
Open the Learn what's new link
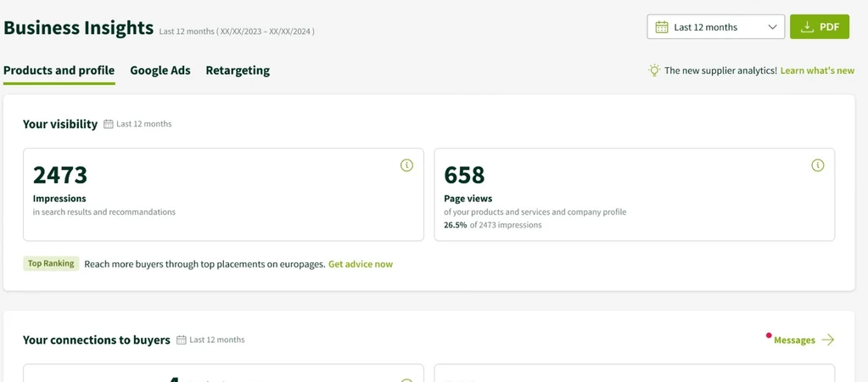pyautogui.click(x=817, y=70)
